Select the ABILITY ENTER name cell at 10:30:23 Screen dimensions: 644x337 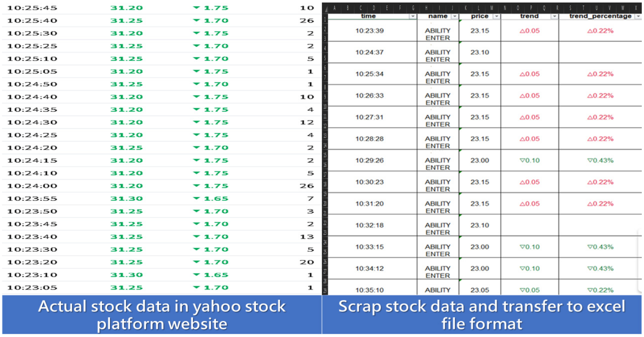[x=438, y=185]
